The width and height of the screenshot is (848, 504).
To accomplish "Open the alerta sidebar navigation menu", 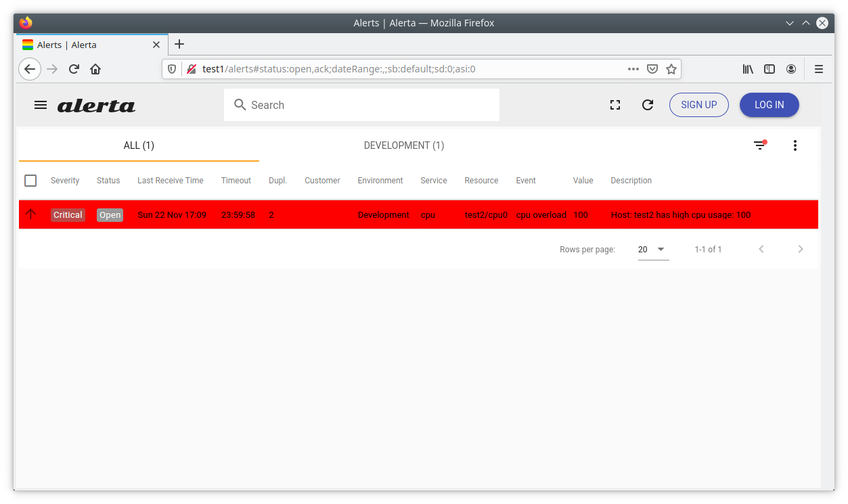I will tap(41, 105).
